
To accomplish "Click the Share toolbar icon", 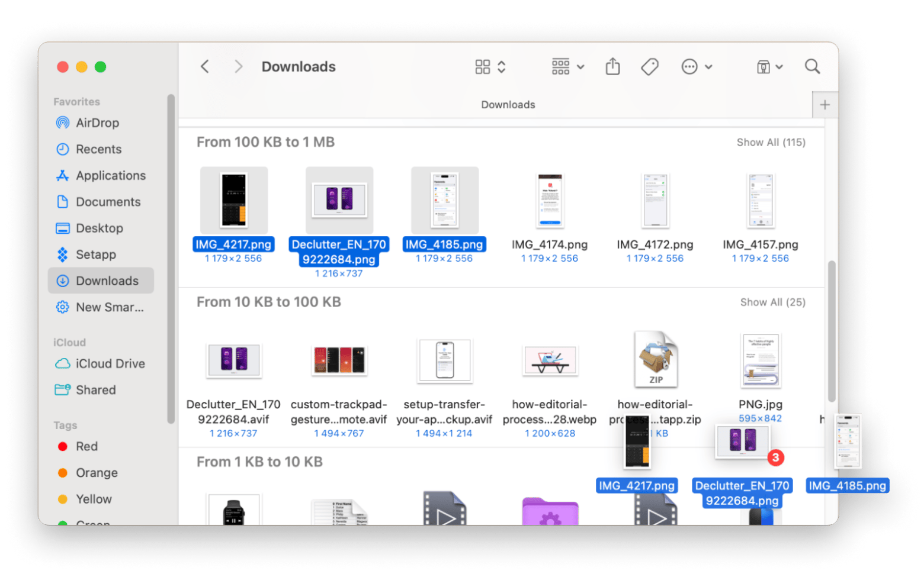I will coord(612,67).
